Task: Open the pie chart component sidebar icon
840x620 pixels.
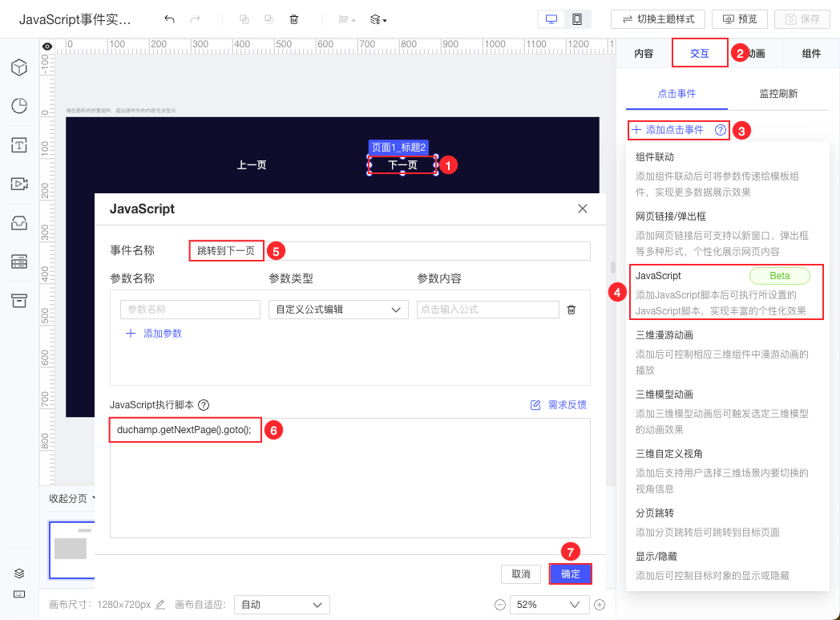Action: [19, 106]
